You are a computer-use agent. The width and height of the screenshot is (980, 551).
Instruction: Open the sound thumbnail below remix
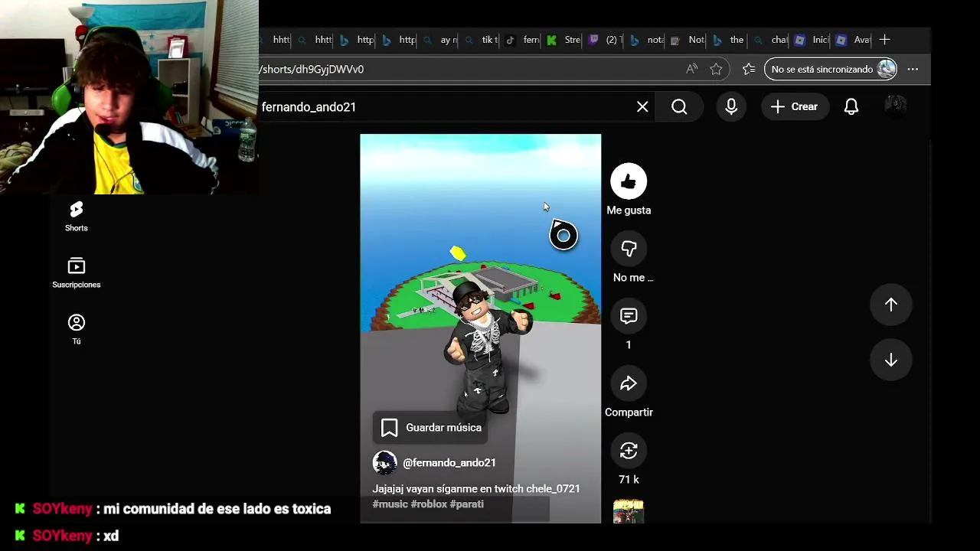[x=629, y=511]
